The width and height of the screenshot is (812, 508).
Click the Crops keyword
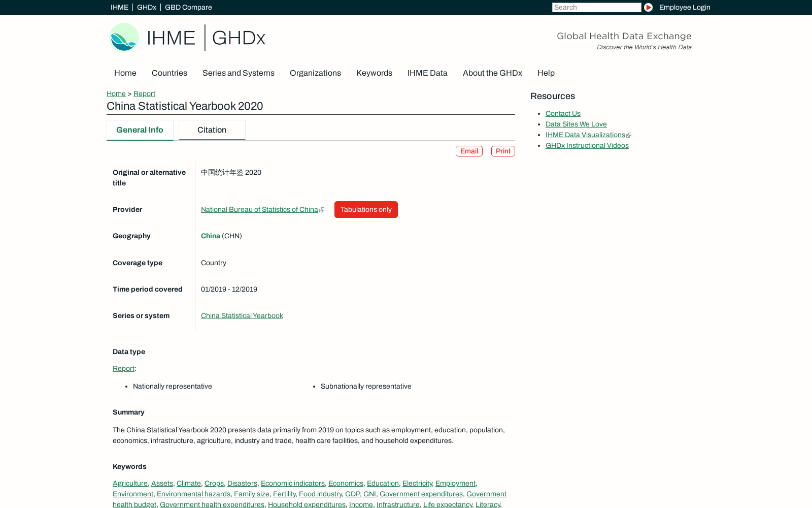pos(214,484)
